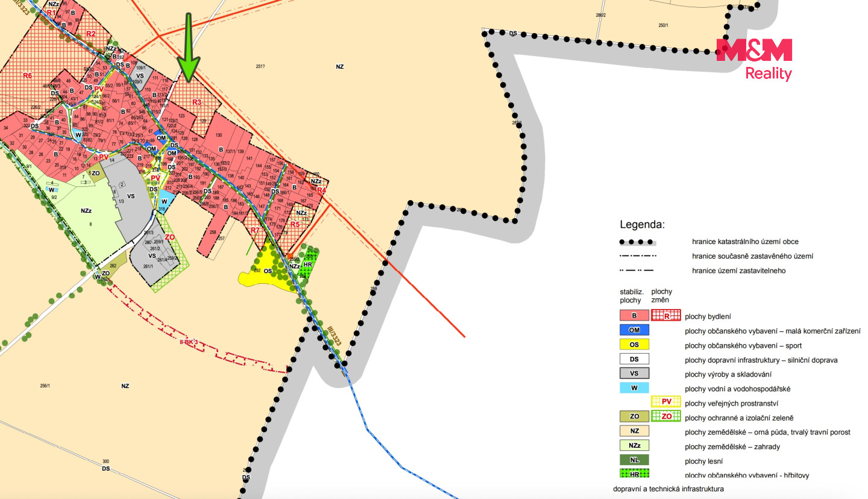Click the 'Legenda:' heading
868x499 pixels.
tap(642, 225)
